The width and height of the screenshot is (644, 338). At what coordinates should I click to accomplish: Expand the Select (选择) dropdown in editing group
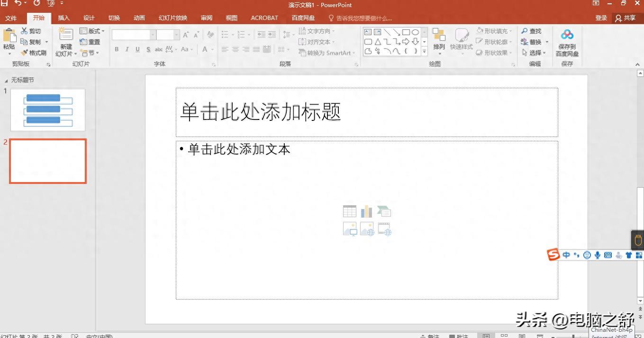(535, 53)
